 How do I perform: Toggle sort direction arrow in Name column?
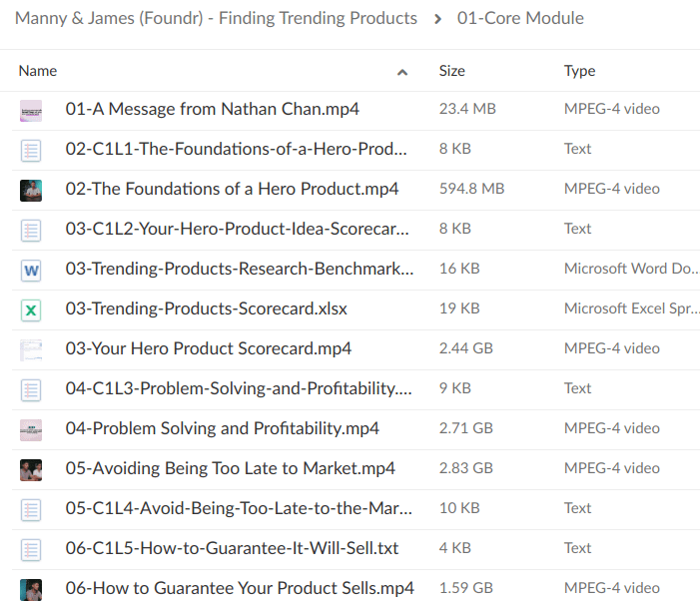(x=402, y=72)
